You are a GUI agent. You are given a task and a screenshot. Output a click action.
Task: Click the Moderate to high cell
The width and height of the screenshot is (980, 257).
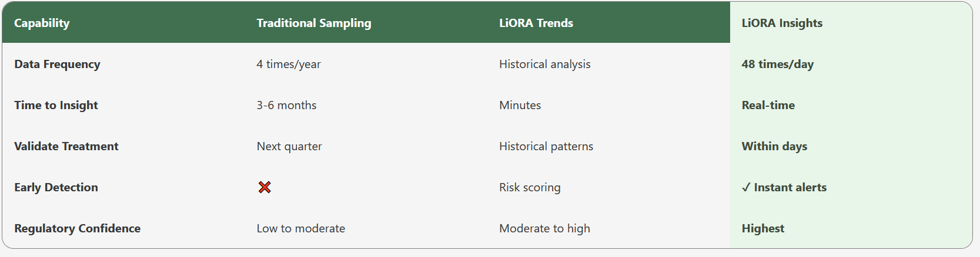544,228
